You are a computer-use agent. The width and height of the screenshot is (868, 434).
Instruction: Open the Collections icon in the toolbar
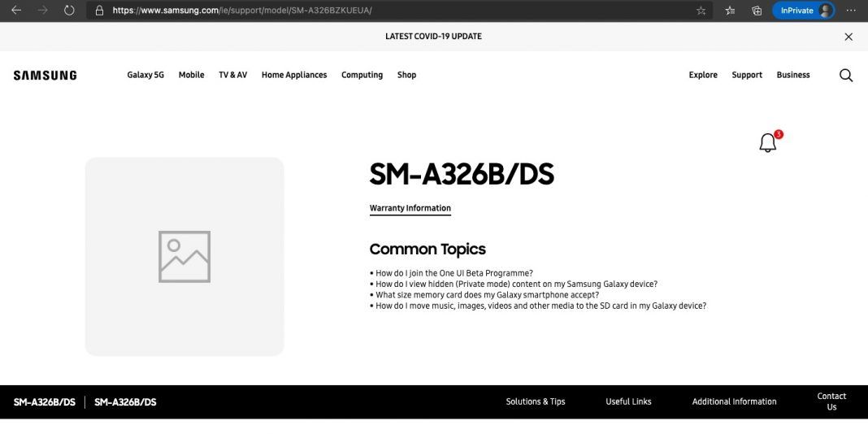click(x=757, y=11)
